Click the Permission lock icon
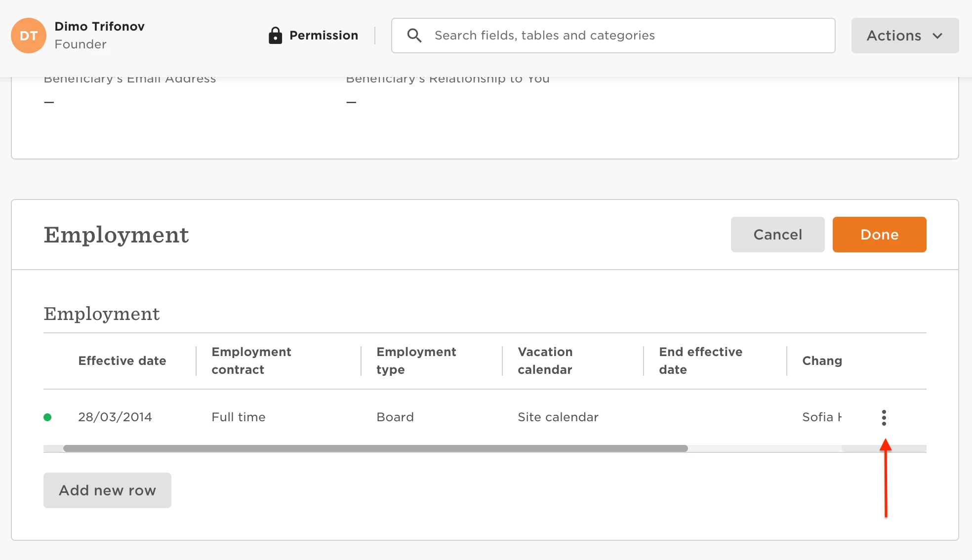 [275, 36]
